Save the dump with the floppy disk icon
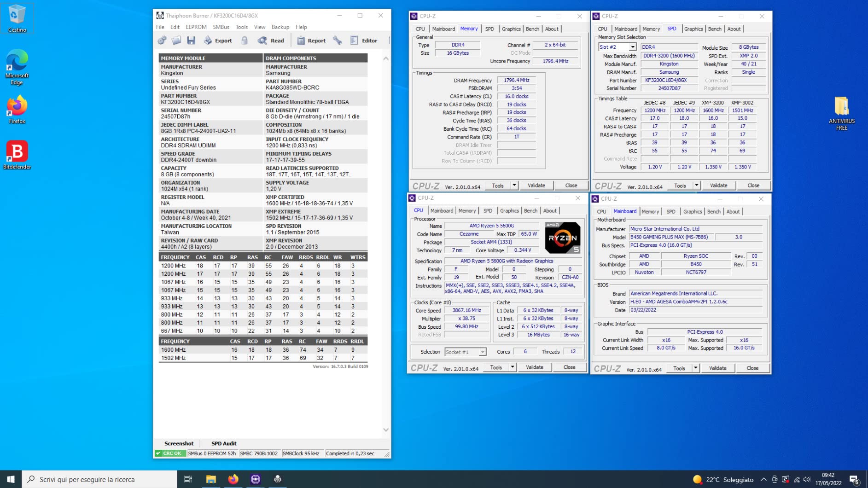The image size is (868, 488). point(191,41)
